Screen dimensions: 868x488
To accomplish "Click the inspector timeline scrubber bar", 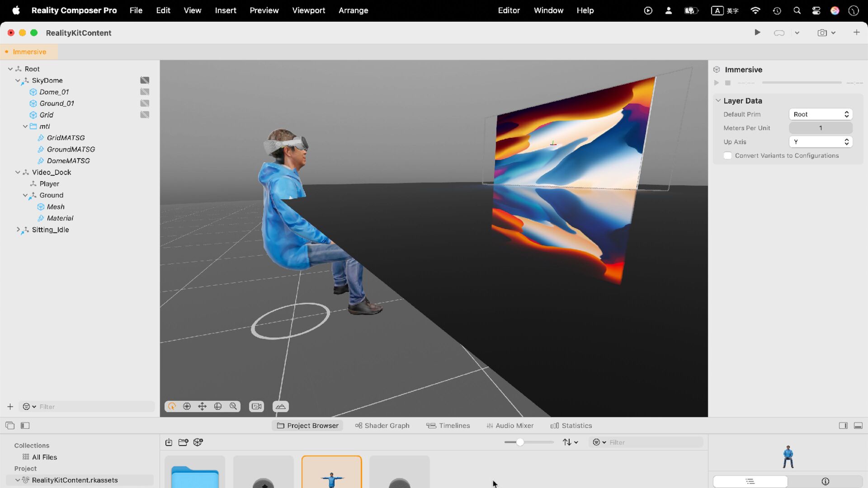I will pos(802,83).
